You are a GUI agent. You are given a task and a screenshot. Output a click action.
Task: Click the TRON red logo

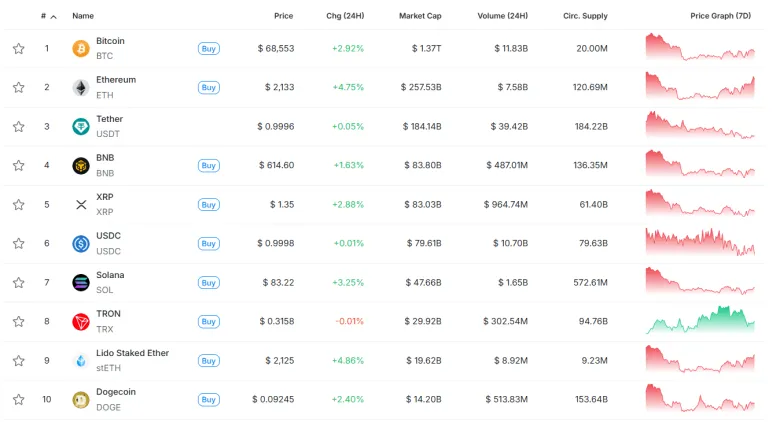click(81, 322)
